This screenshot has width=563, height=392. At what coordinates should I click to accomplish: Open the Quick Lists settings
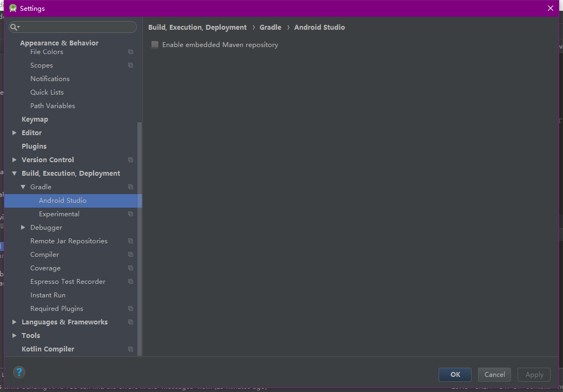pos(47,92)
